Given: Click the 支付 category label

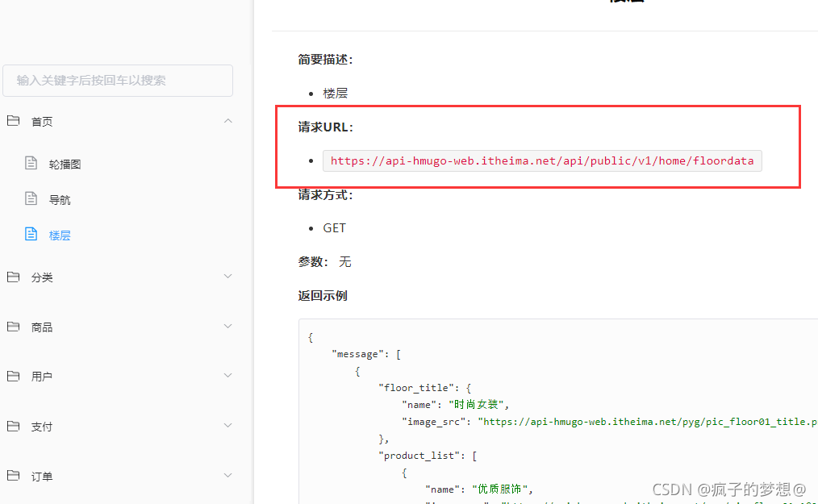Looking at the screenshot, I should (42, 427).
